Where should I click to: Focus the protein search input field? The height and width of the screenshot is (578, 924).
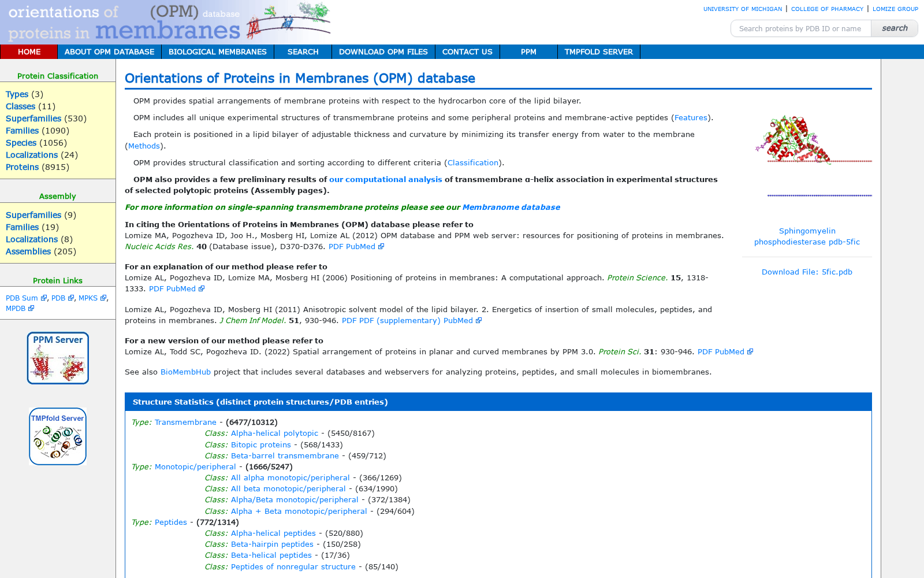coord(800,28)
